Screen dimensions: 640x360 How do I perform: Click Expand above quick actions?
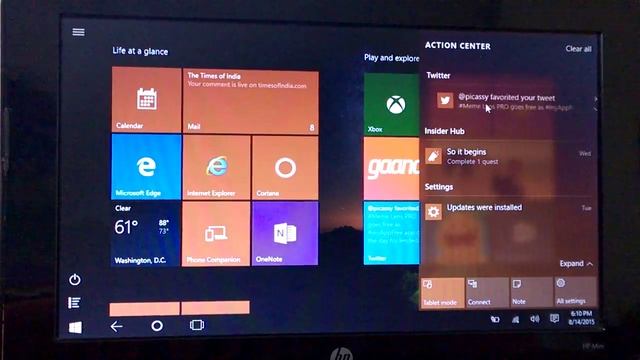(576, 264)
